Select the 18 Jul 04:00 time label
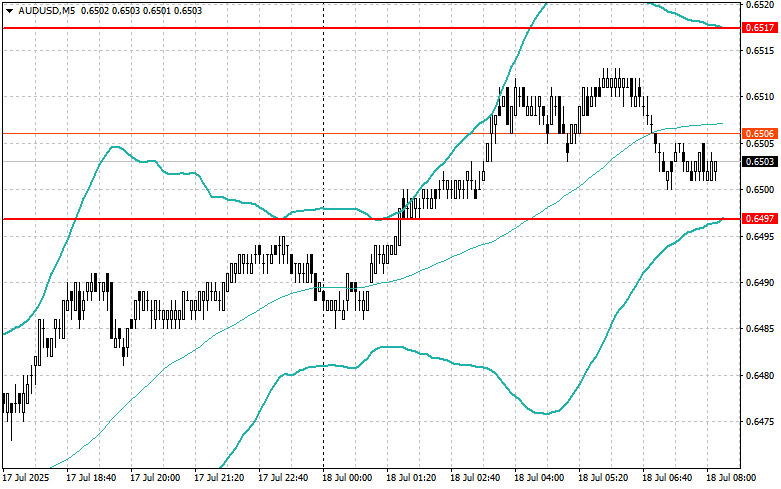 [x=539, y=478]
